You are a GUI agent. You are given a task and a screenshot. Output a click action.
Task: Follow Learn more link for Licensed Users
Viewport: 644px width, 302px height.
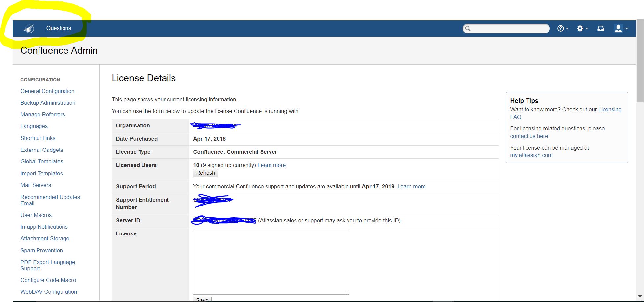coord(271,165)
